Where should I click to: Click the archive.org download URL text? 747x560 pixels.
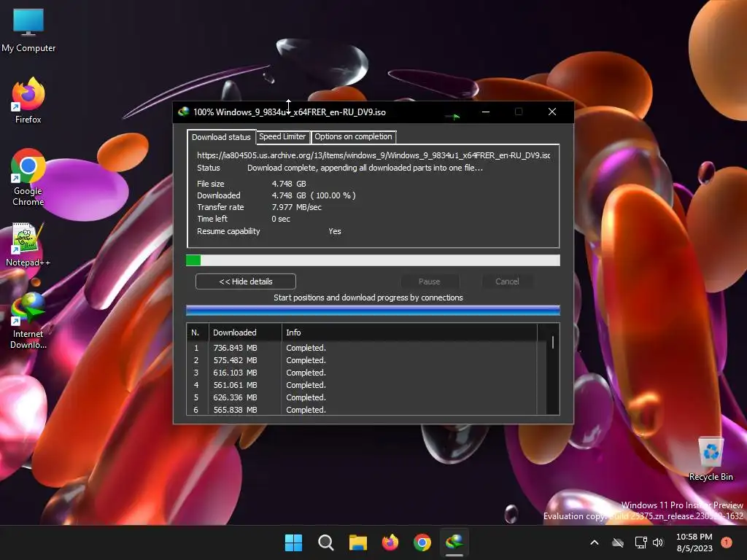[x=373, y=155]
